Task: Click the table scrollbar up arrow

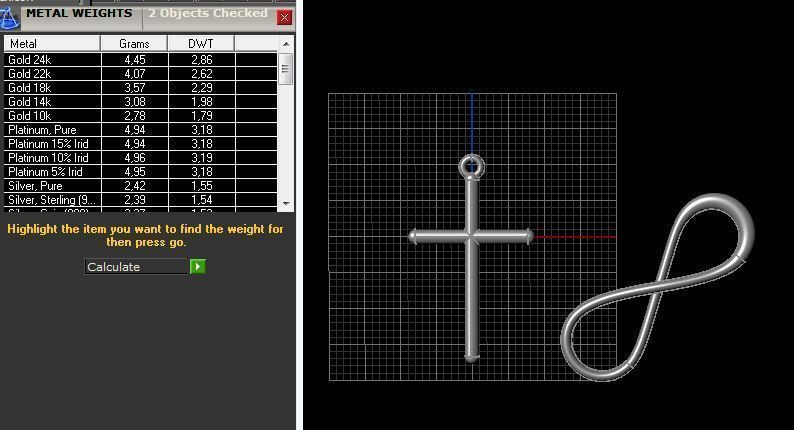Action: (286, 44)
